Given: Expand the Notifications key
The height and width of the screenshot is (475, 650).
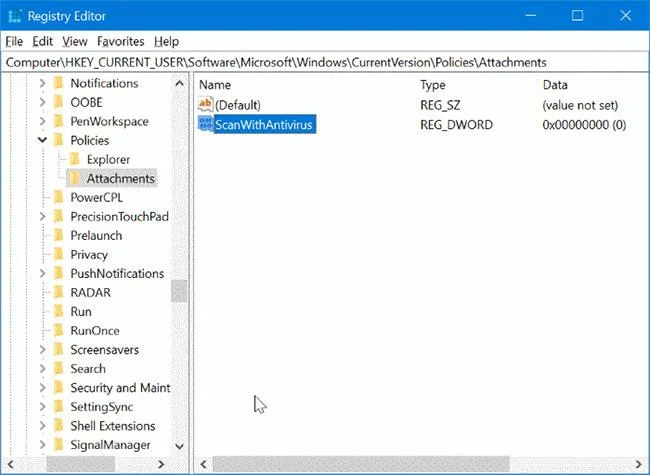Looking at the screenshot, I should (x=42, y=83).
